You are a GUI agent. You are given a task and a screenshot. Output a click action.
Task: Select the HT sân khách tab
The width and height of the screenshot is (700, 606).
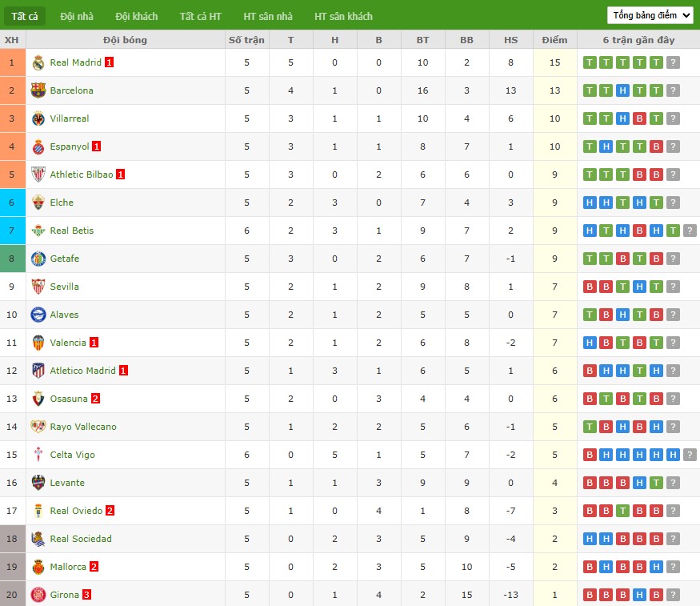(x=343, y=16)
